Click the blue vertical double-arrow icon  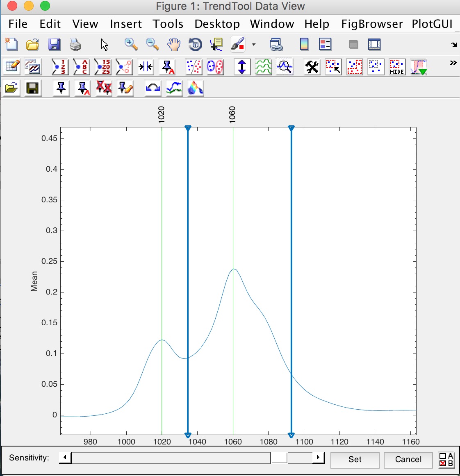pos(242,66)
